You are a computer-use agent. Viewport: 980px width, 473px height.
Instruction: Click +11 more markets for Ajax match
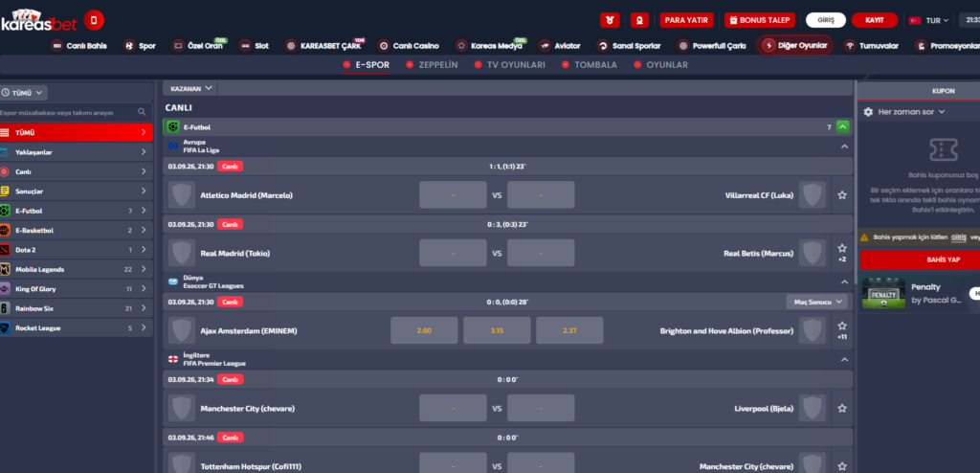(842, 337)
